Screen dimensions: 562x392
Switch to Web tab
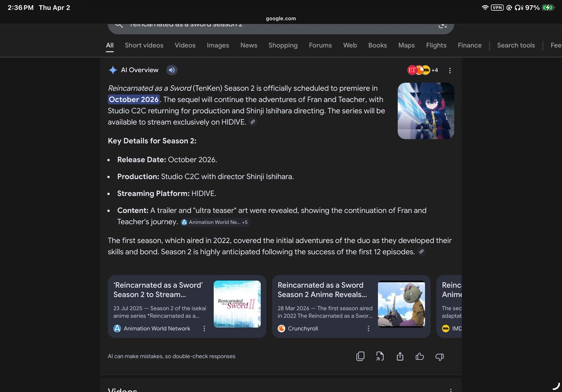pyautogui.click(x=350, y=45)
